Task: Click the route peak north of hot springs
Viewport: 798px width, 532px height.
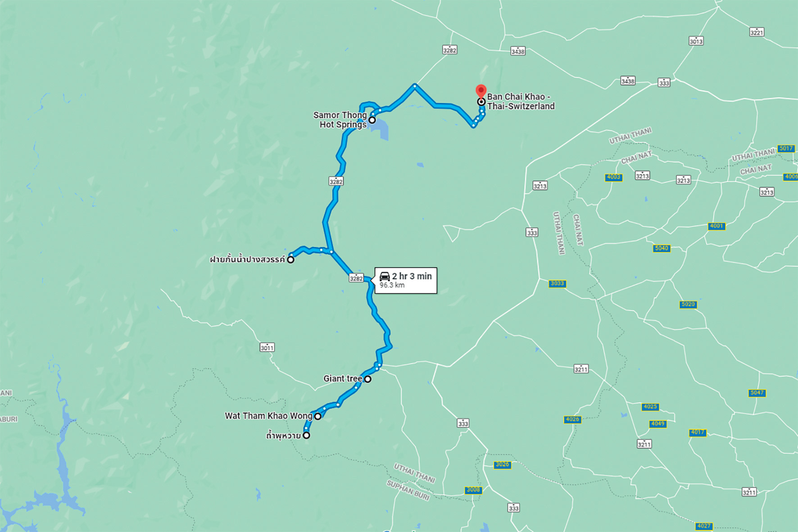Action: [x=415, y=85]
